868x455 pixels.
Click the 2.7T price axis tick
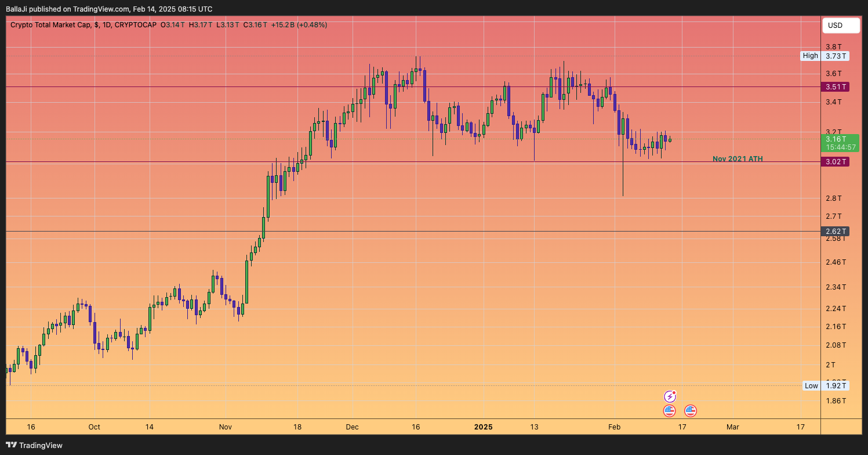click(834, 216)
